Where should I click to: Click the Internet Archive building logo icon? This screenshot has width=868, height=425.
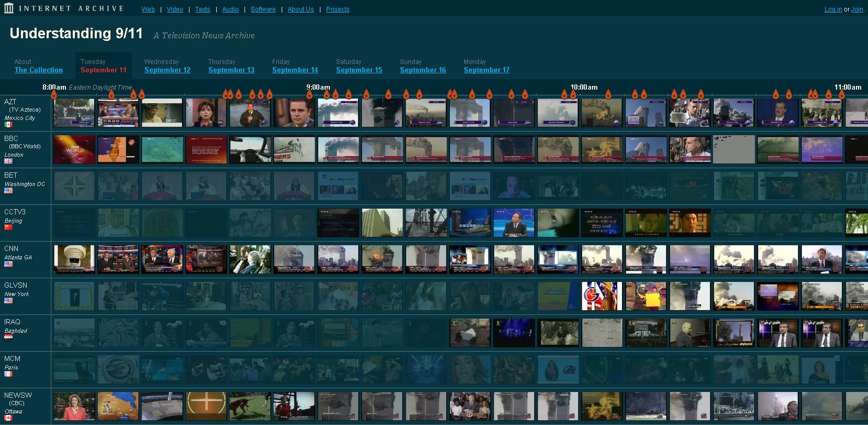(x=8, y=8)
